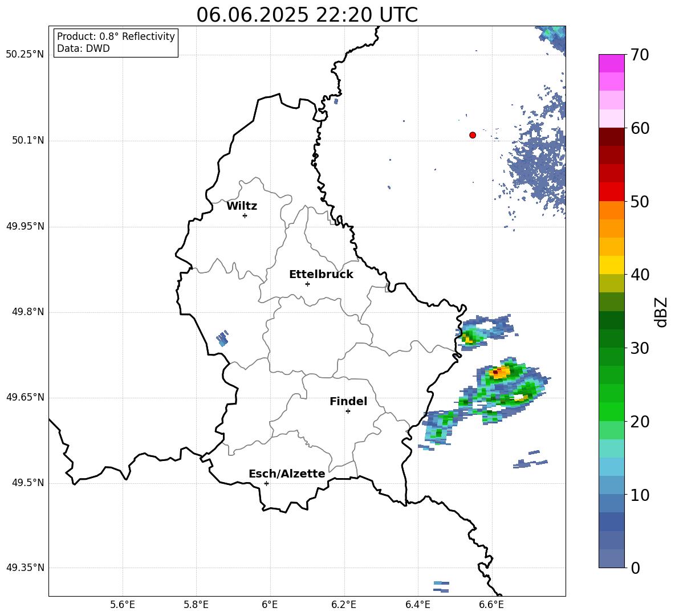Click the Wiltz city label
The width and height of the screenshot is (675, 616).
click(x=242, y=206)
